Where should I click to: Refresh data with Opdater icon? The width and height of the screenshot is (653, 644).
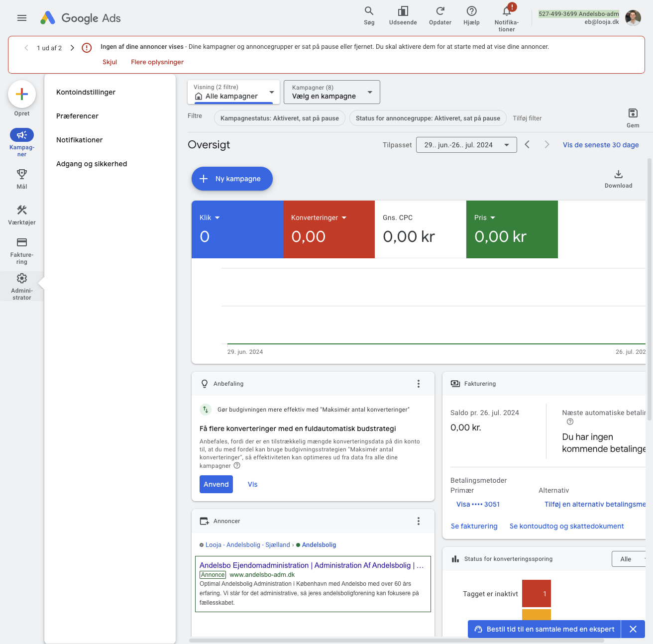440,16
